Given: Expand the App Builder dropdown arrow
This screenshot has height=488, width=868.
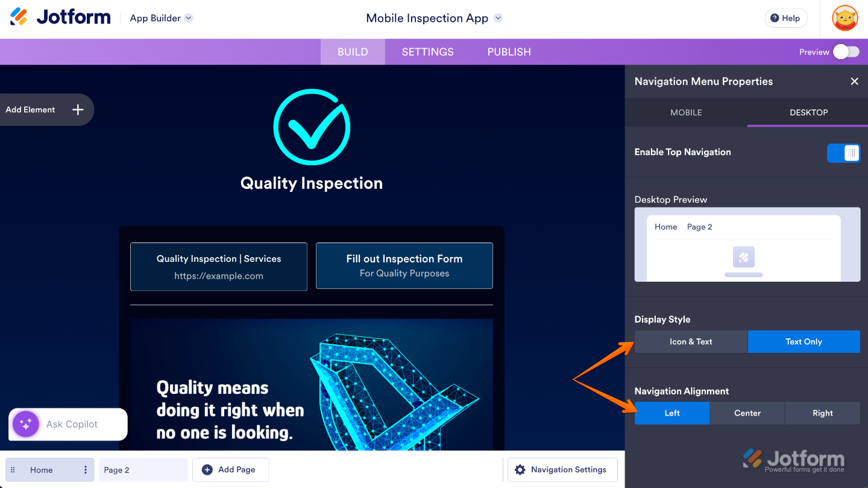Looking at the screenshot, I should (189, 18).
